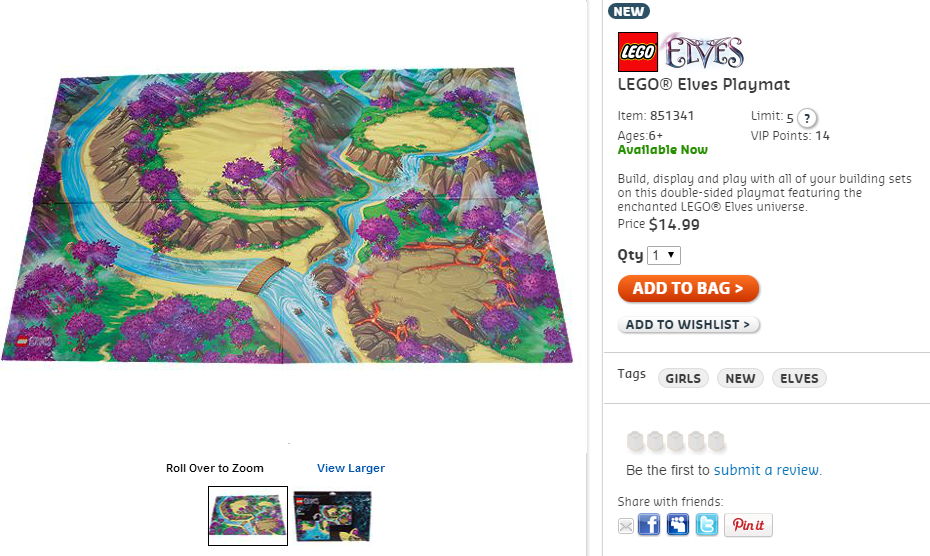
Task: Select the NEW tag
Action: click(740, 378)
